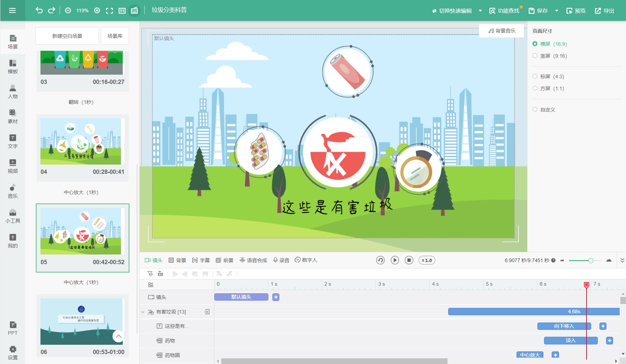
Task: Stop the timeline playback
Action: coord(409,260)
